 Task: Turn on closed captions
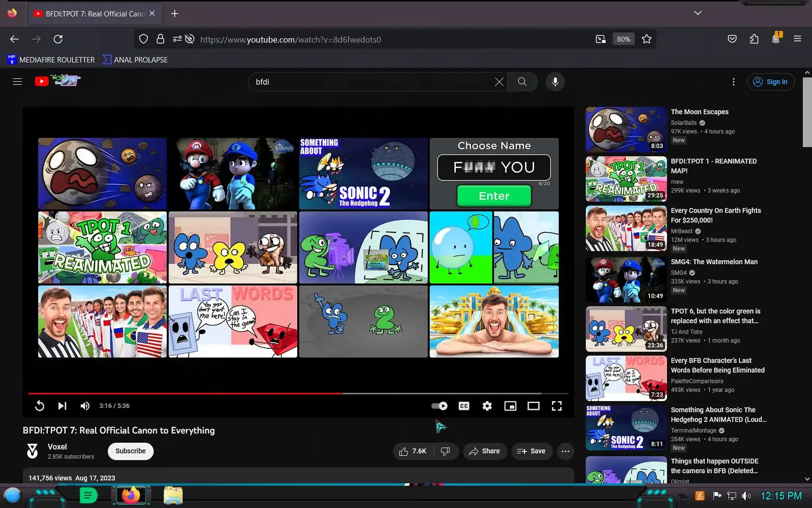(x=464, y=406)
